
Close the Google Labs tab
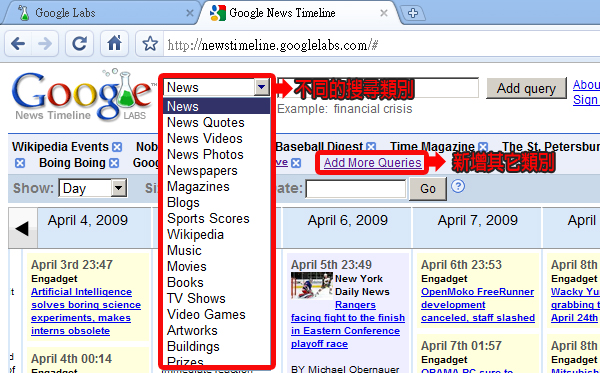click(189, 13)
